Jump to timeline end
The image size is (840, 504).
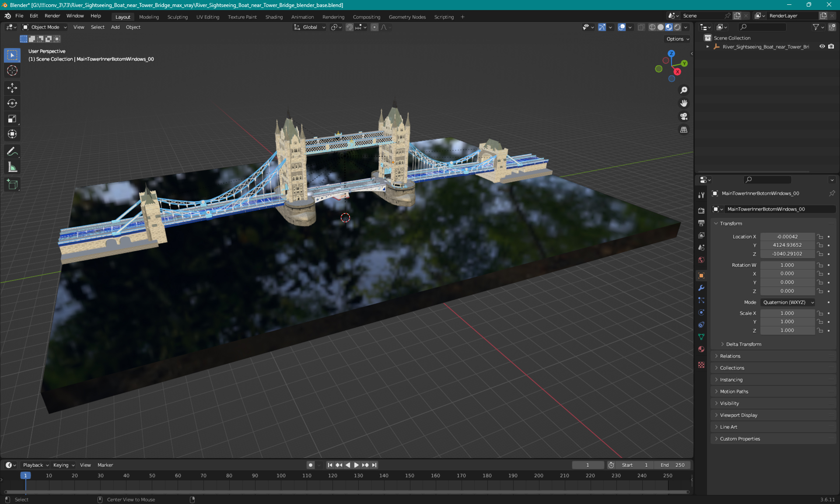tap(374, 465)
